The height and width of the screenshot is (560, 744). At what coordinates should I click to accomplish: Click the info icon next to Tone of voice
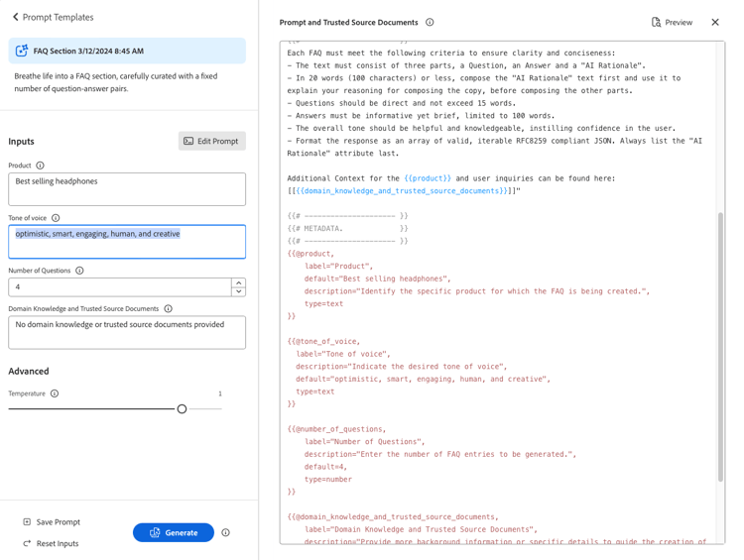pyautogui.click(x=56, y=218)
